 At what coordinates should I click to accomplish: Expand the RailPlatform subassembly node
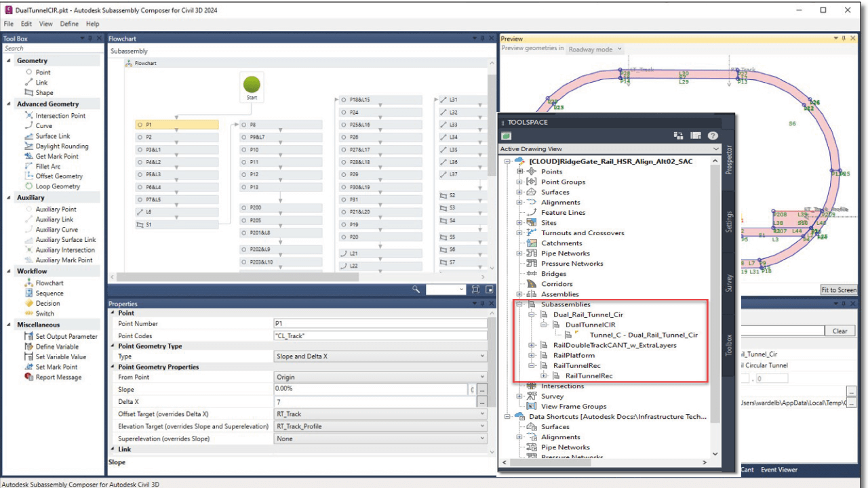[532, 355]
